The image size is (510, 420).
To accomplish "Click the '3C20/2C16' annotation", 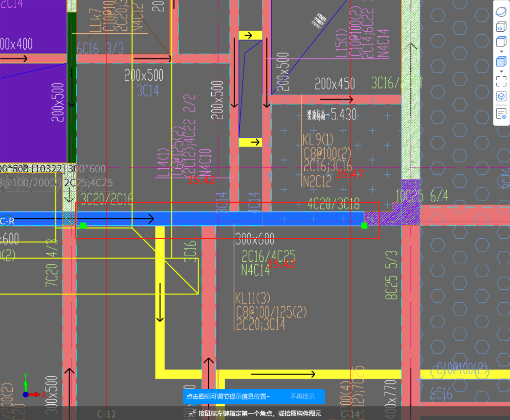I will [x=107, y=198].
